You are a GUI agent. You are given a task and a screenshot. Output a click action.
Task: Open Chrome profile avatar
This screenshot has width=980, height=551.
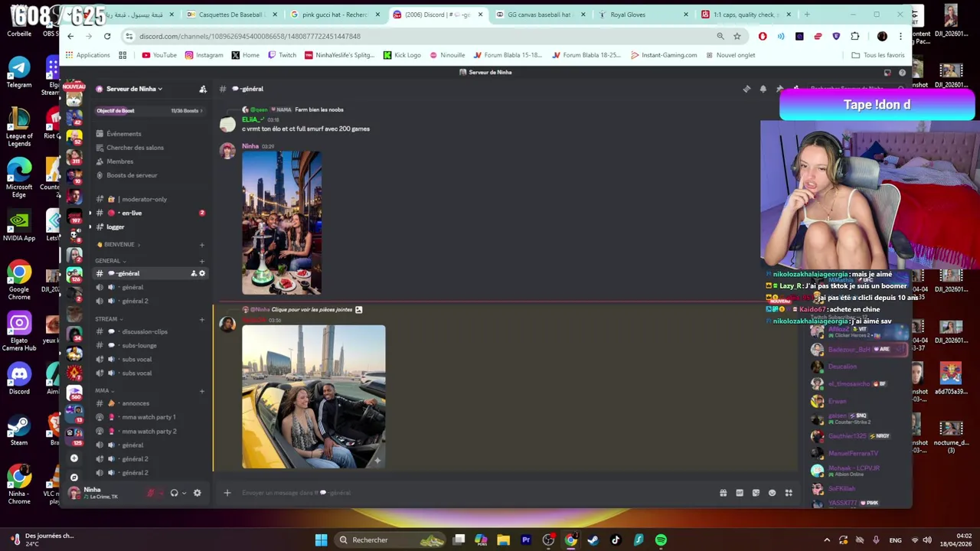click(882, 36)
